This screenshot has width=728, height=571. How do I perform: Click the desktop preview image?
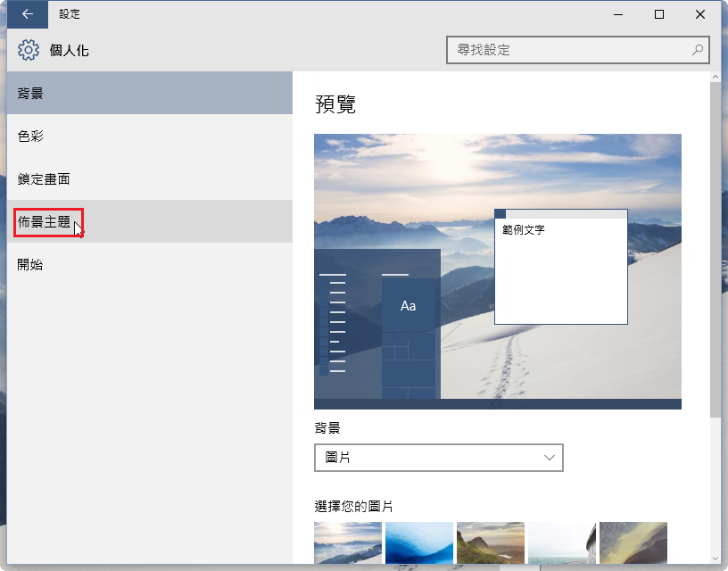(498, 271)
